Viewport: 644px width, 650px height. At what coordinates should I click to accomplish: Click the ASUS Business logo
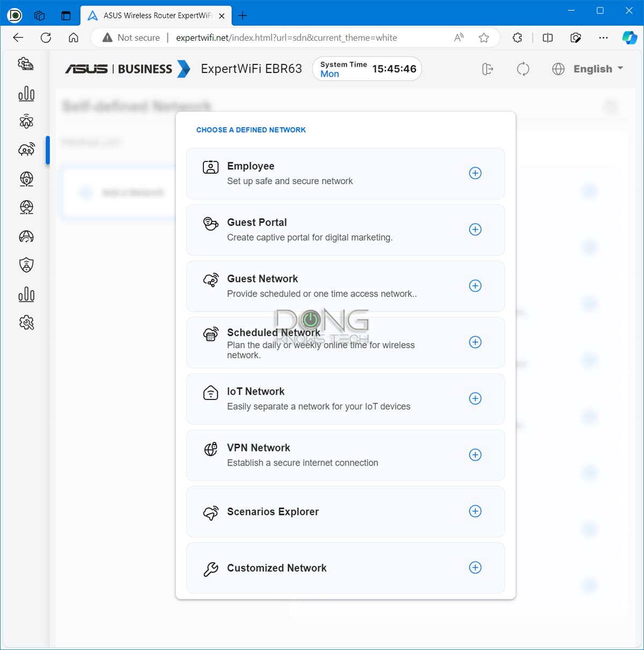pos(127,69)
